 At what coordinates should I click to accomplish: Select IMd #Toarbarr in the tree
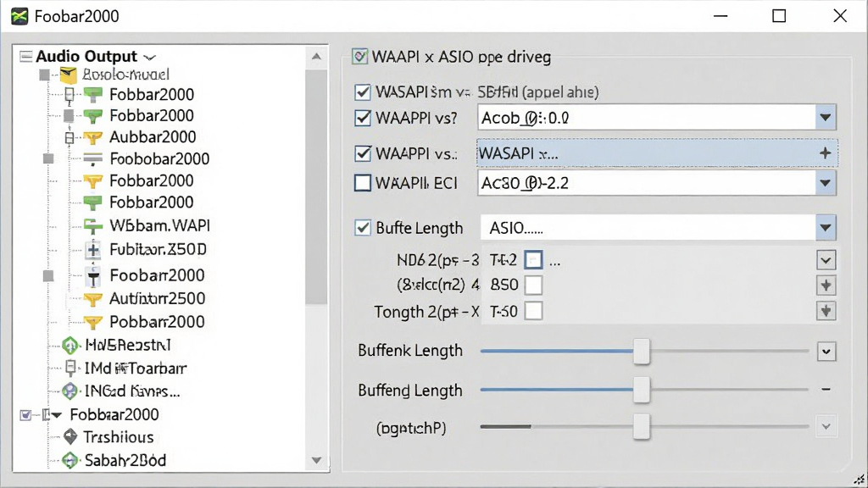pos(136,369)
